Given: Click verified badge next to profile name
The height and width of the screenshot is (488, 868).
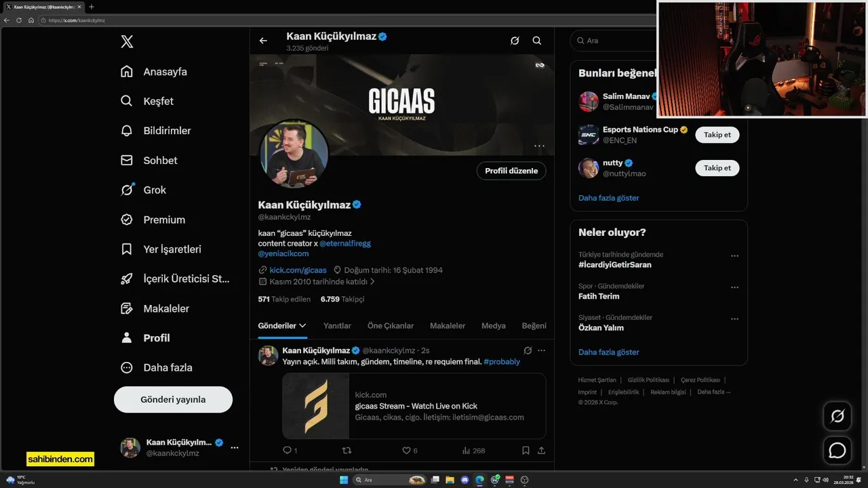Looking at the screenshot, I should [357, 205].
